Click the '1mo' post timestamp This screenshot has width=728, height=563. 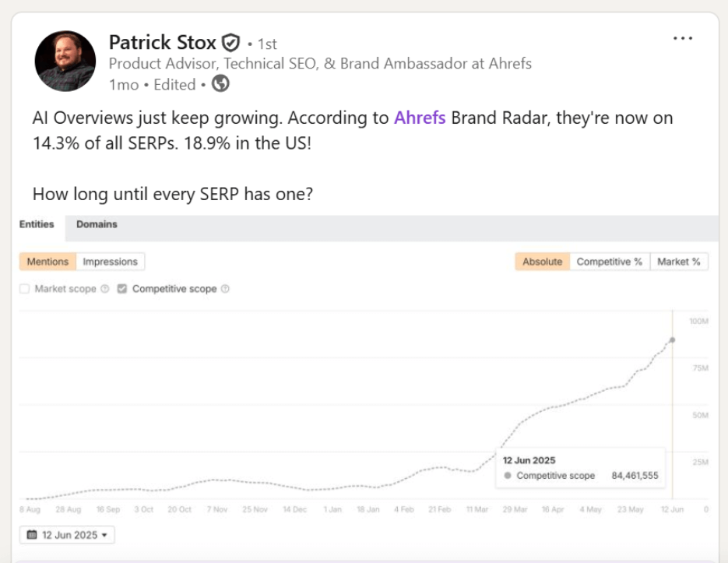[124, 85]
